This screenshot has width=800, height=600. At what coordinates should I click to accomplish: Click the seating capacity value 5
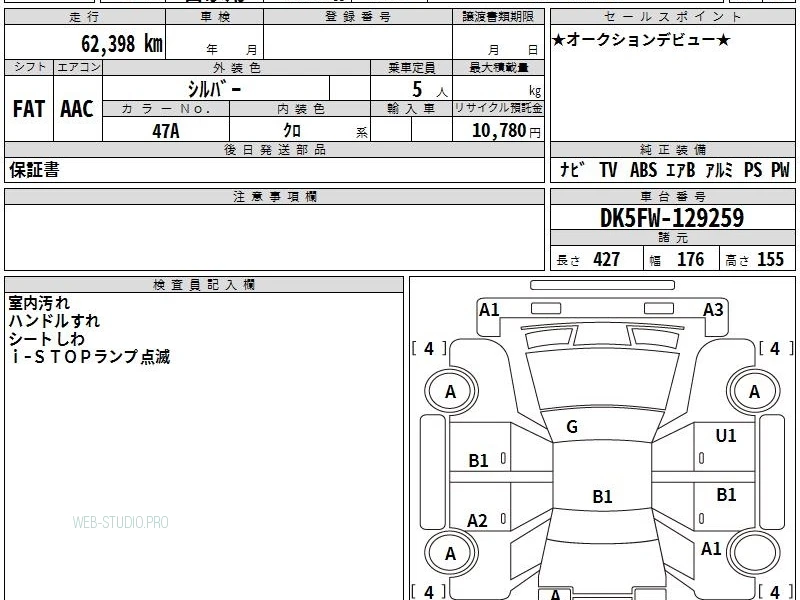coord(417,89)
